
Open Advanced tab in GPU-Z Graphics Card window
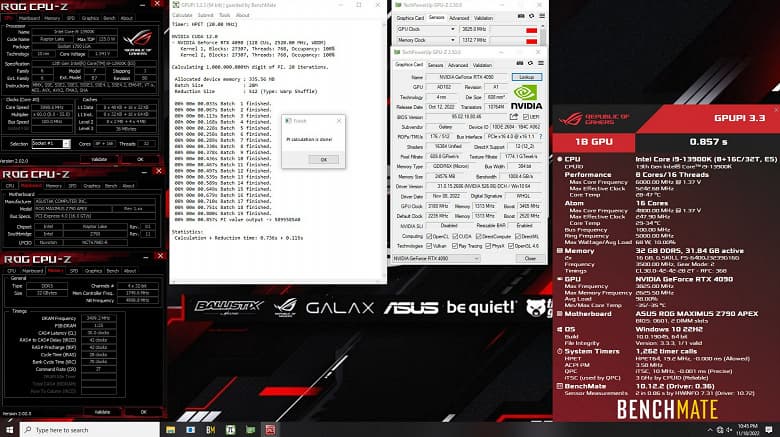pos(458,65)
